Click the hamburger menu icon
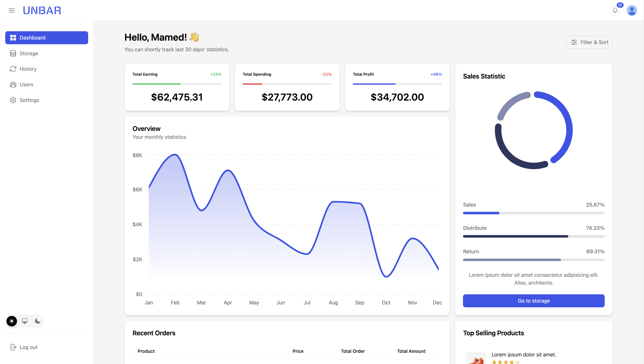Image resolution: width=644 pixels, height=364 pixels. pos(12,10)
